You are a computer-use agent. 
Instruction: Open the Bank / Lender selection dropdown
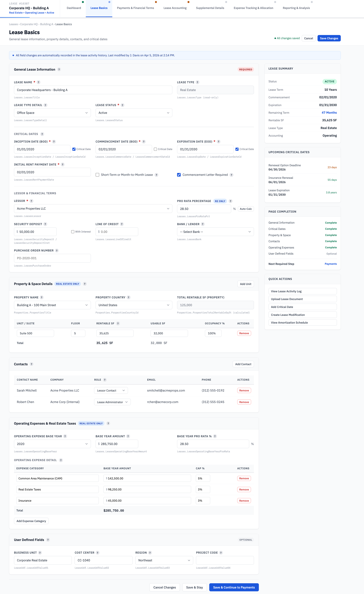tap(215, 231)
